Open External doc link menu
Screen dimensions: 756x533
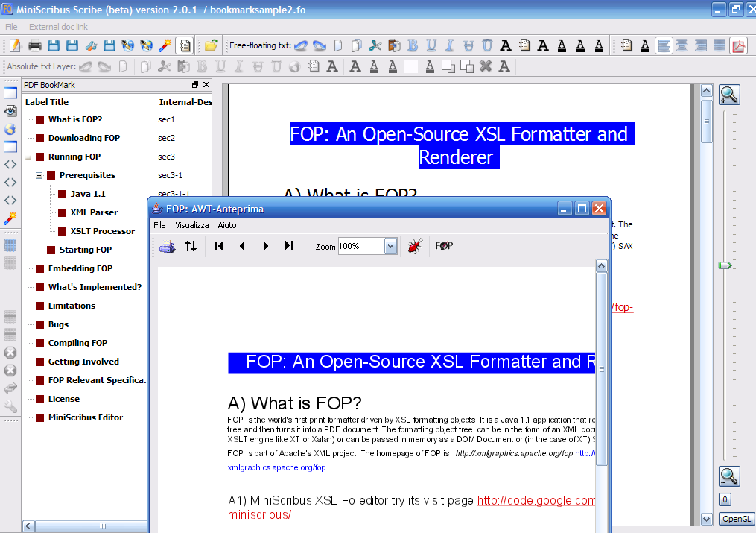click(58, 27)
